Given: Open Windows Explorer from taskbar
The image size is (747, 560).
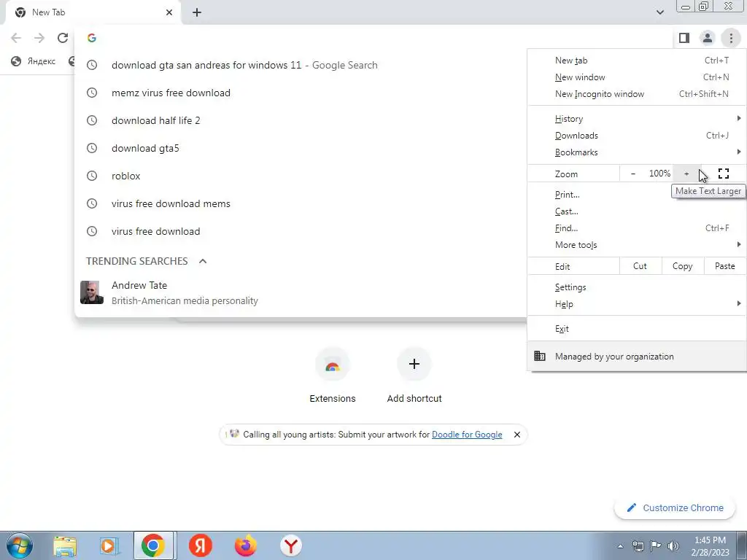Looking at the screenshot, I should (65, 545).
